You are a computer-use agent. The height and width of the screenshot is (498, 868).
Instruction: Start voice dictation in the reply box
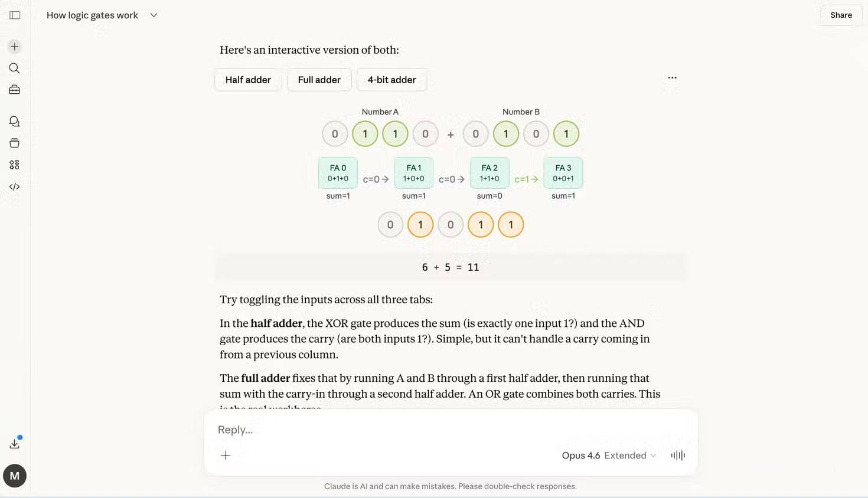pyautogui.click(x=677, y=455)
